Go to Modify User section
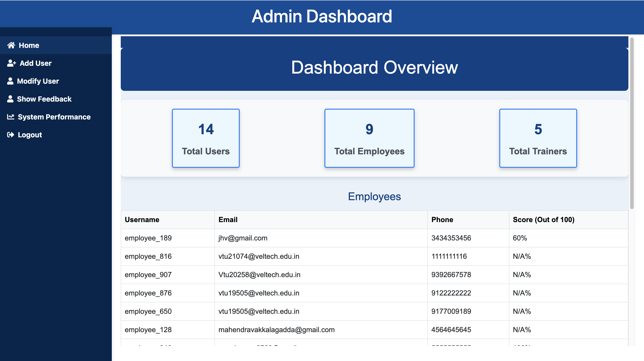644x361 pixels. coord(38,81)
